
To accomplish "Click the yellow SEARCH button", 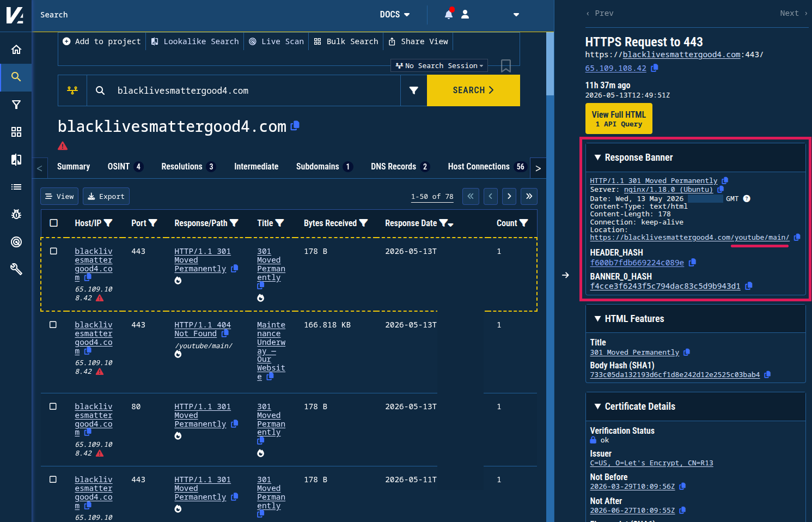I will click(473, 90).
